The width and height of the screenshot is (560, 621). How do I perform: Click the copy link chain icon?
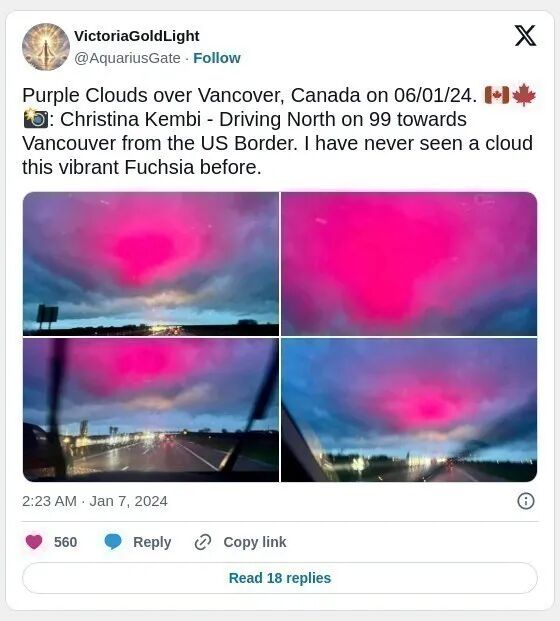pyautogui.click(x=203, y=542)
